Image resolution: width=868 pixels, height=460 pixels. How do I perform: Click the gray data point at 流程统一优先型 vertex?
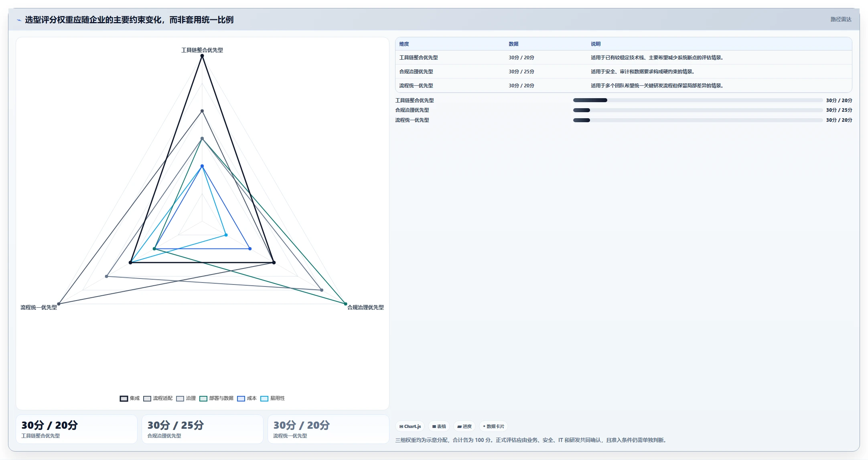tap(59, 304)
